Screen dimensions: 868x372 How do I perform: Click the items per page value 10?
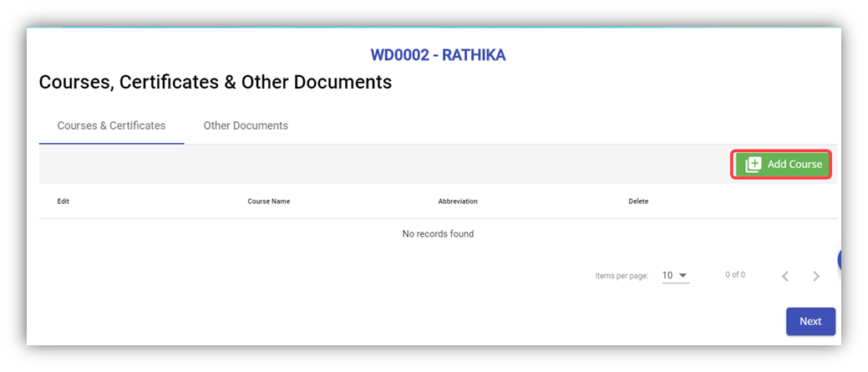(x=667, y=275)
